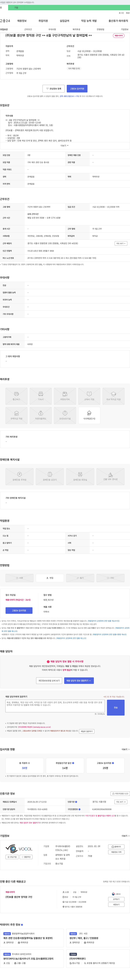Viewport: 130px width, 980px height.
Task: Open the 로그인 link
Action: click(x=121, y=13)
